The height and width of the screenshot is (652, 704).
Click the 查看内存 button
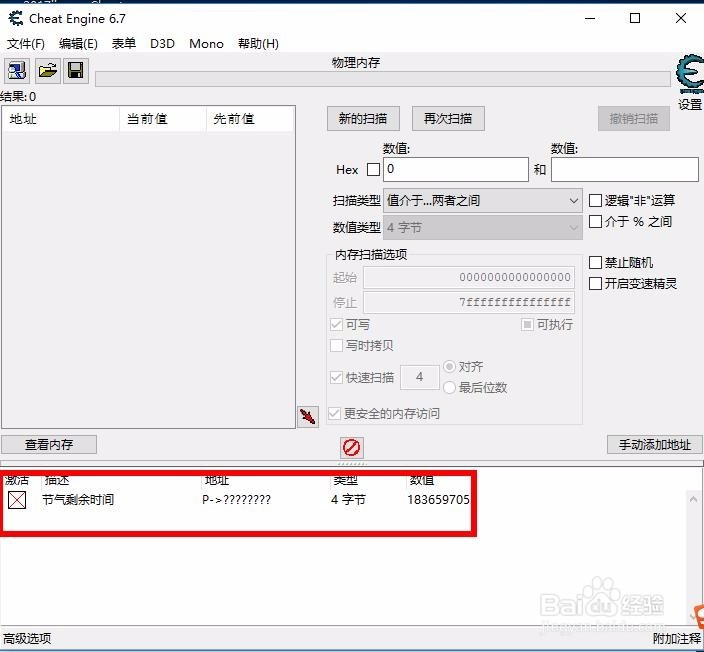click(49, 445)
